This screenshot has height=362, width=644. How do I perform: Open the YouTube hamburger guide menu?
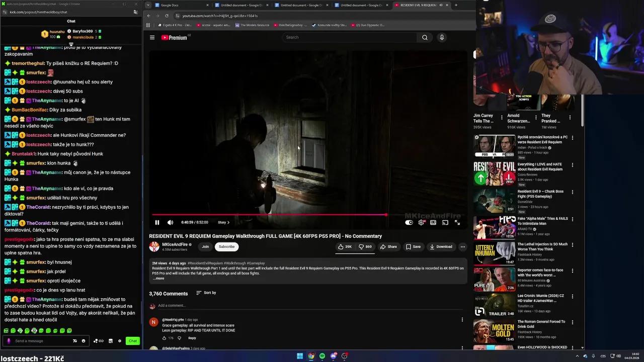152,37
